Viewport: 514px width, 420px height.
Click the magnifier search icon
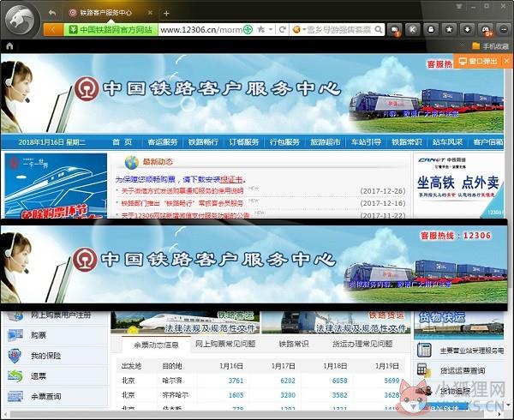(379, 30)
